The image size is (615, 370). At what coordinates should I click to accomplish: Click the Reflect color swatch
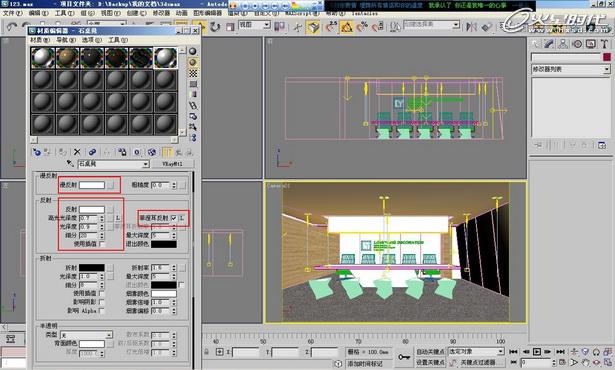[x=92, y=210]
